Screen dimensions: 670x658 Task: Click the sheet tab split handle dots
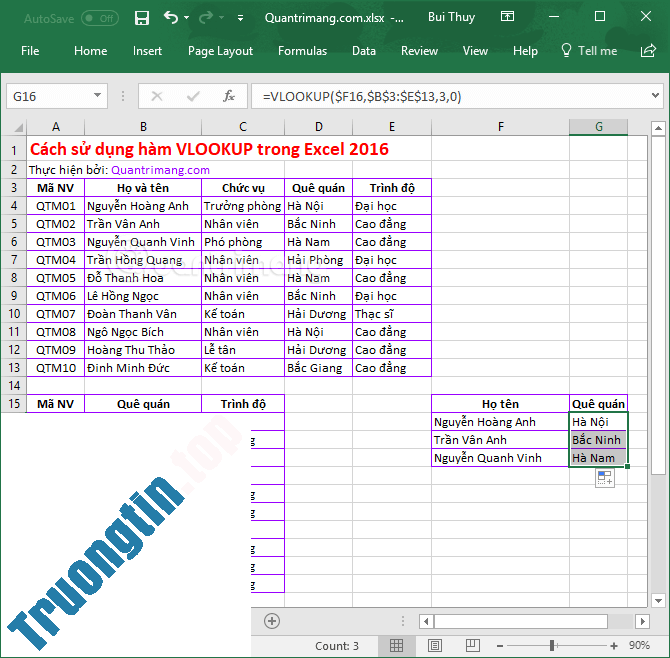[x=403, y=621]
